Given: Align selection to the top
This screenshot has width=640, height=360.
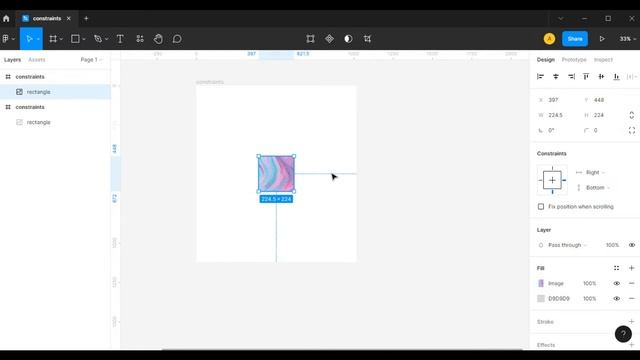Looking at the screenshot, I should (586, 76).
